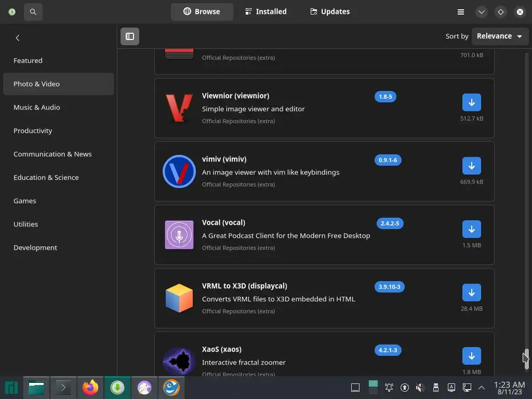
Task: Open the Manjaro start menu in taskbar
Action: click(11, 388)
